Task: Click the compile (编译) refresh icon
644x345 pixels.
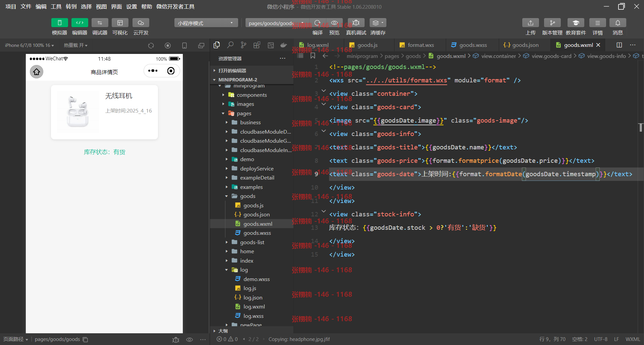Action: [x=317, y=23]
